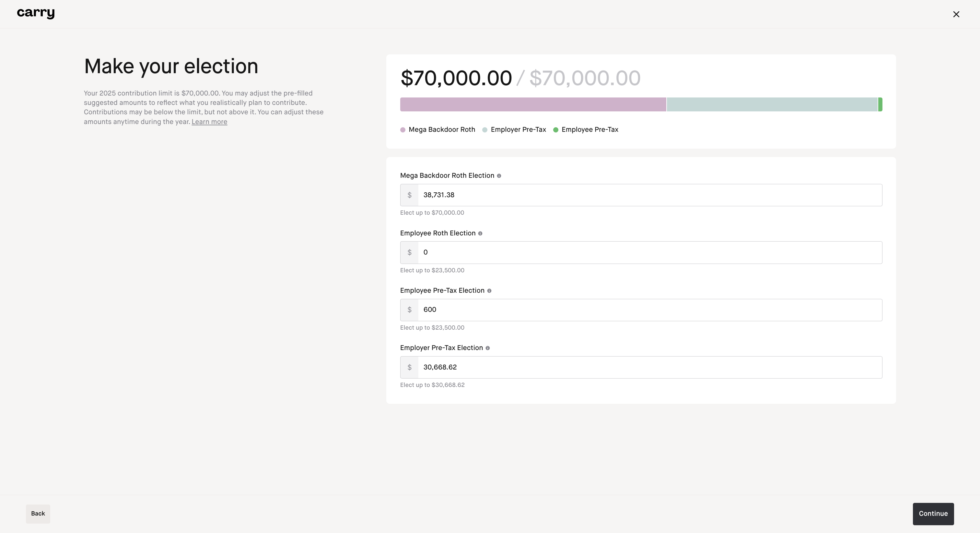
Task: Click the purple Mega Backdoor Roth bar segment
Action: (533, 105)
